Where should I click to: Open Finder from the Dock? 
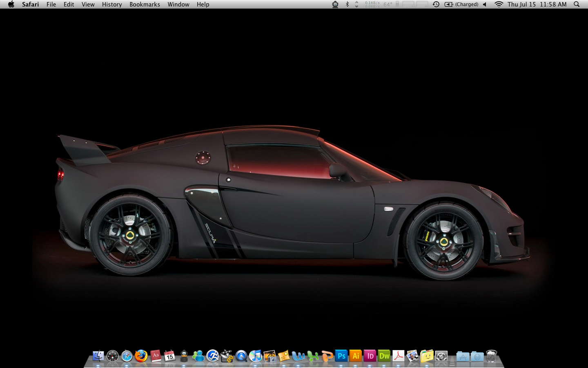98,356
